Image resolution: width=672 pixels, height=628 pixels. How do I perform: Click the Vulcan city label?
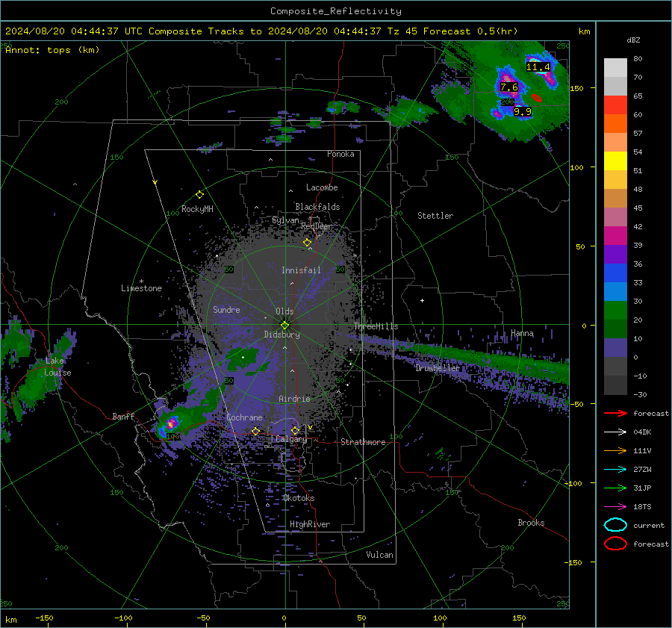point(380,555)
